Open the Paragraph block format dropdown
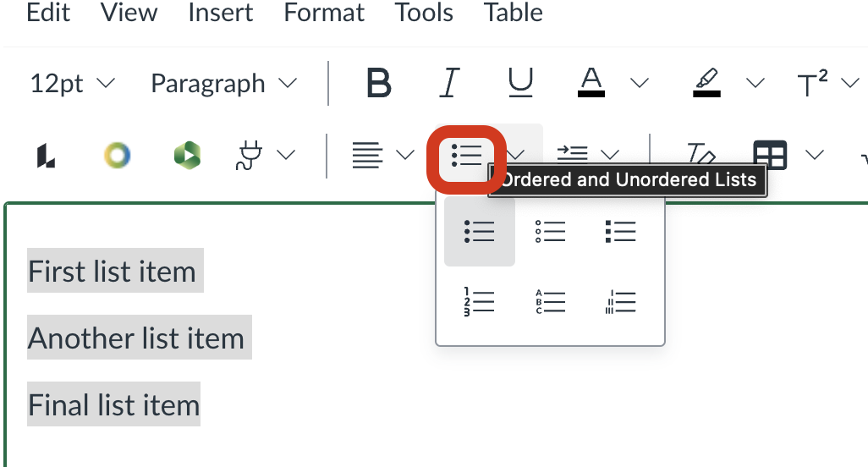 click(x=223, y=84)
